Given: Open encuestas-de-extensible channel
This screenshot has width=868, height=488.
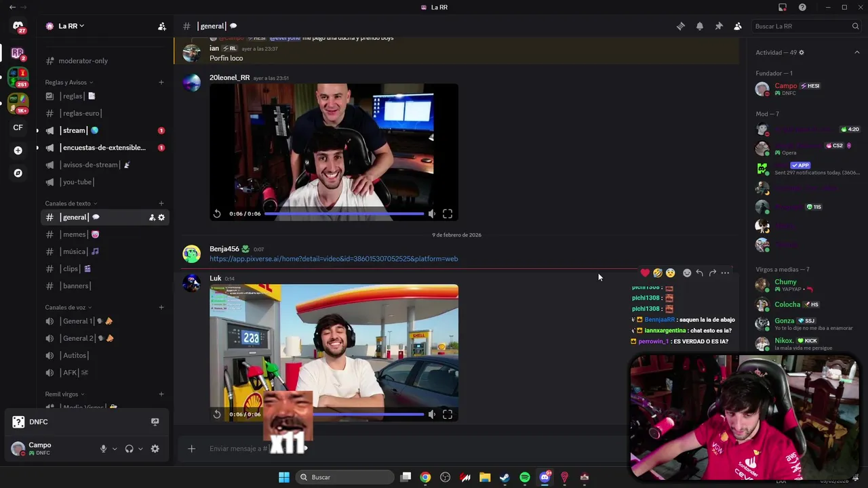Looking at the screenshot, I should click(x=104, y=148).
